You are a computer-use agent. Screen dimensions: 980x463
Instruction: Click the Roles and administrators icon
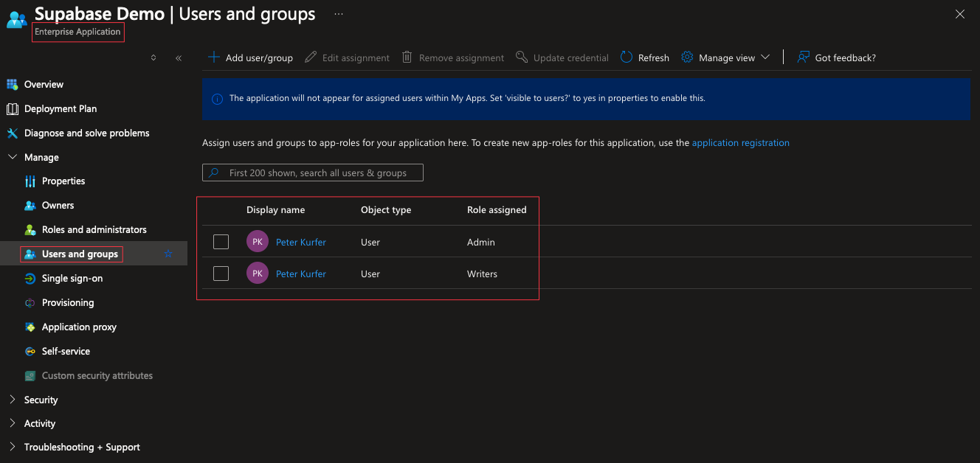(x=30, y=230)
